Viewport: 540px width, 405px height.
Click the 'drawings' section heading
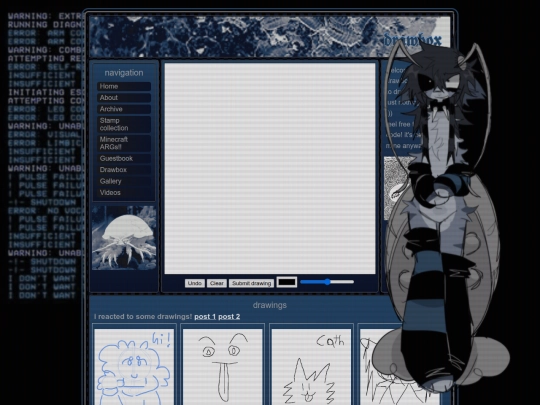270,305
